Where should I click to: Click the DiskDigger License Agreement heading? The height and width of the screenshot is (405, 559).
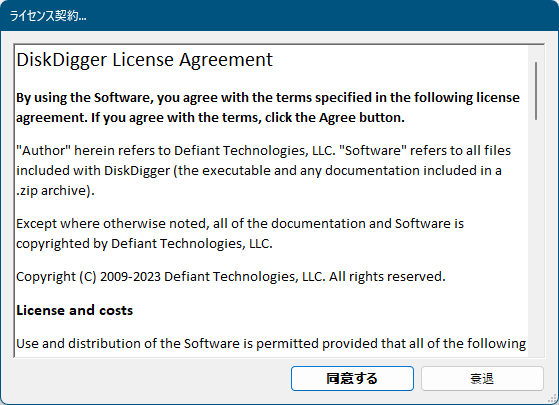[x=144, y=60]
